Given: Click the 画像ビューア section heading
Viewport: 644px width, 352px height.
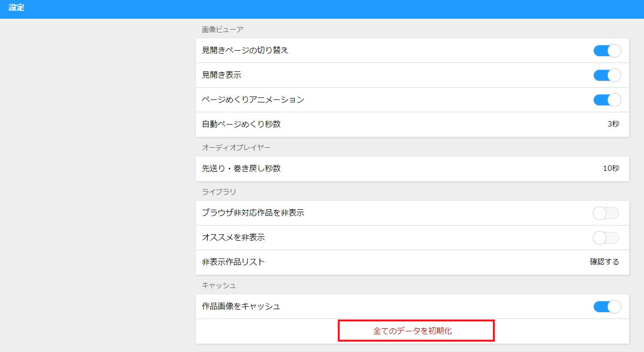Looking at the screenshot, I should pyautogui.click(x=223, y=30).
